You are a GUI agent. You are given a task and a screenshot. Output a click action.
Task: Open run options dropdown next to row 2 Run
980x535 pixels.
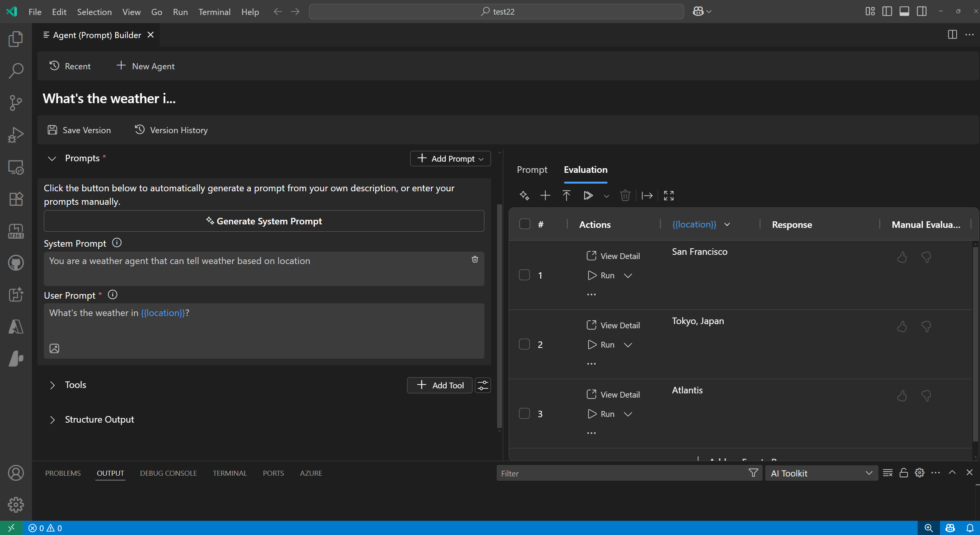coord(628,344)
